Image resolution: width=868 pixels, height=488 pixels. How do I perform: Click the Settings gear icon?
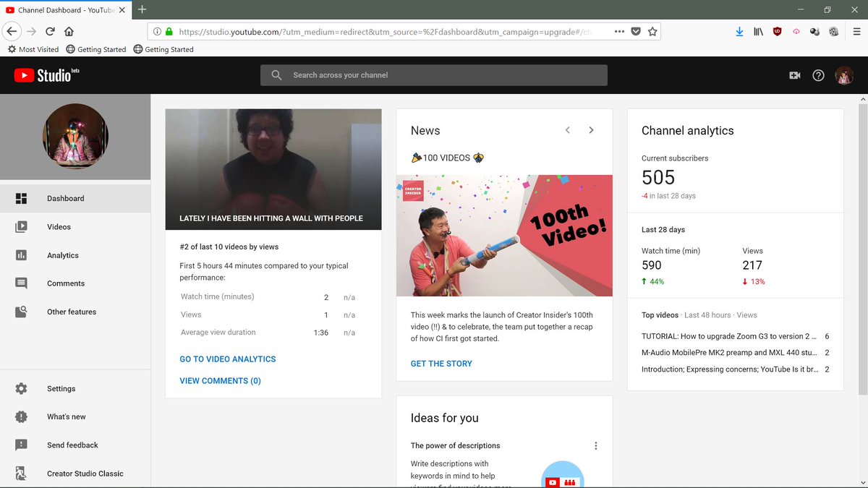point(21,388)
